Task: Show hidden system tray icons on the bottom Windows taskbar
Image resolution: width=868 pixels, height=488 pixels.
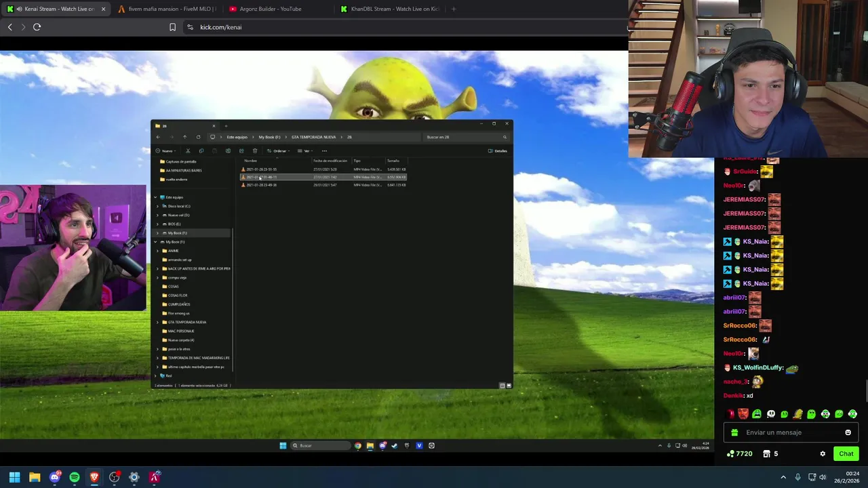Action: 783,477
